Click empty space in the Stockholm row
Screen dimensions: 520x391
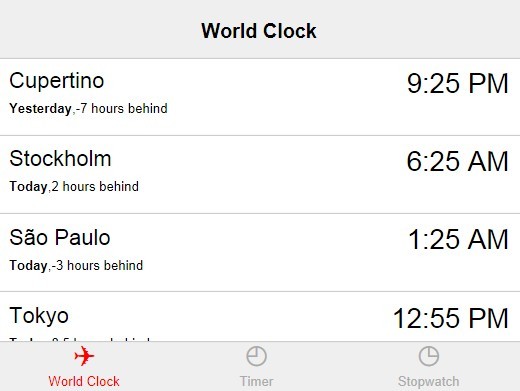point(260,174)
